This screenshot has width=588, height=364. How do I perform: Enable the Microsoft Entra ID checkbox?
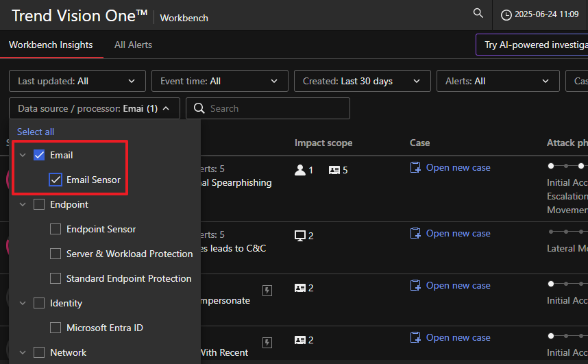[x=56, y=328]
